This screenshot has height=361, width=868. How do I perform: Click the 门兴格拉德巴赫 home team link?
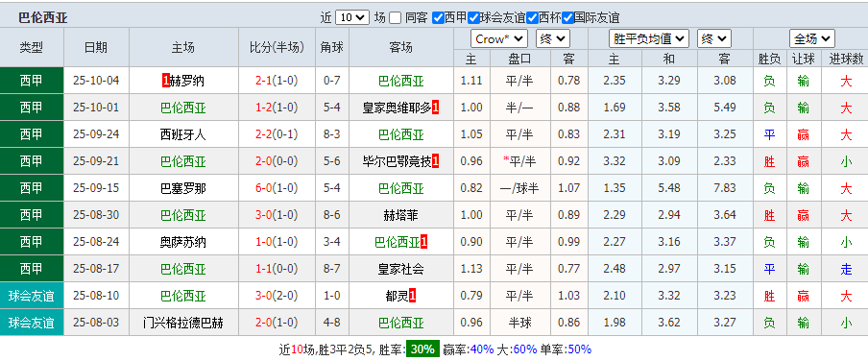click(x=182, y=324)
